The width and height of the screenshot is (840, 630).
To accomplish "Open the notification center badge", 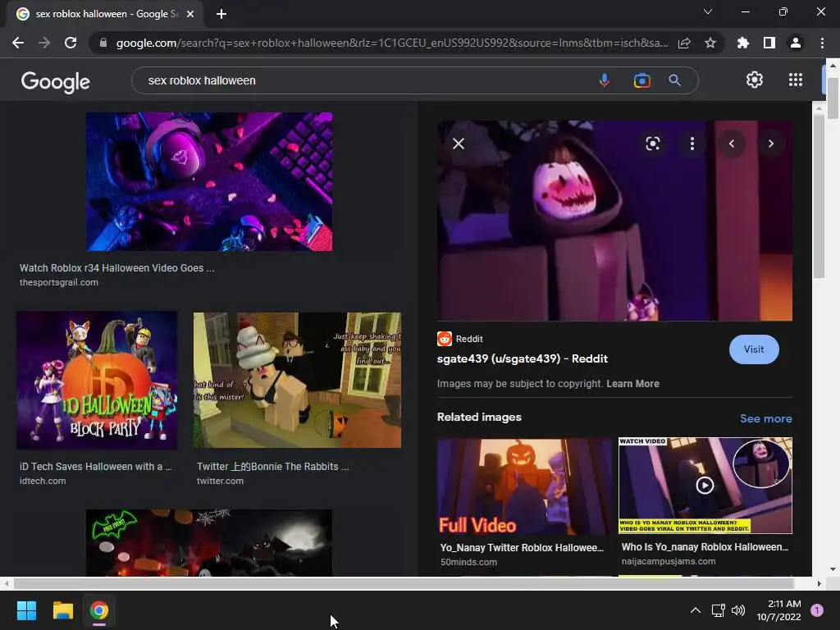I will click(817, 610).
